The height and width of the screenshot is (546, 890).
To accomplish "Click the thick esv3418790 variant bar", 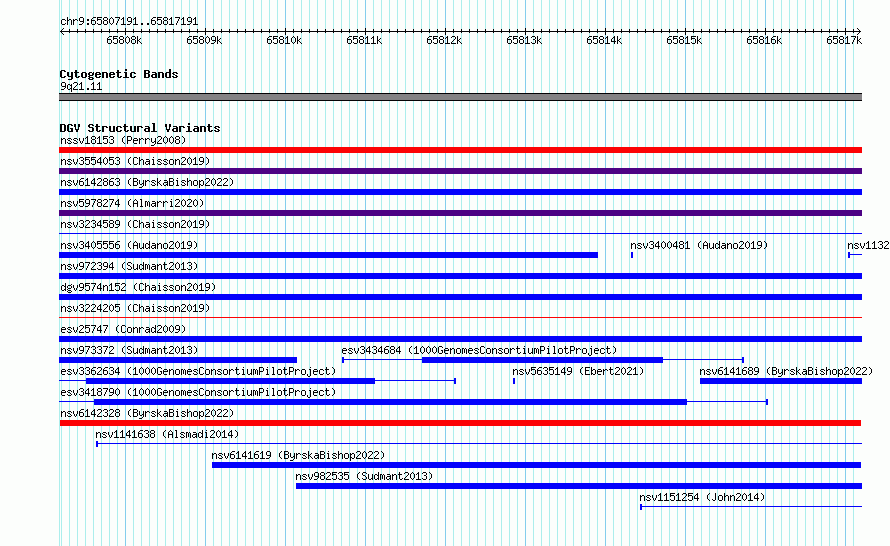I will tap(391, 402).
